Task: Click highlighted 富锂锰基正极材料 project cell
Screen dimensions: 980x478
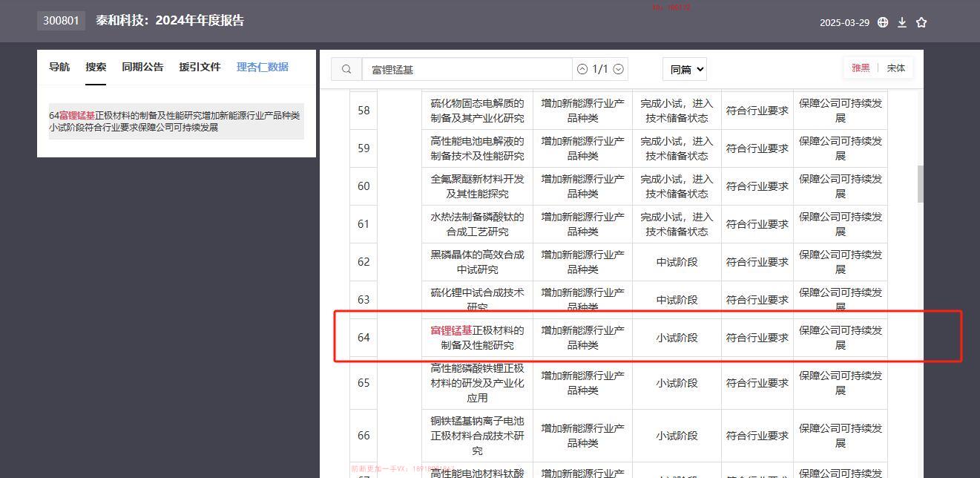Action: 477,337
